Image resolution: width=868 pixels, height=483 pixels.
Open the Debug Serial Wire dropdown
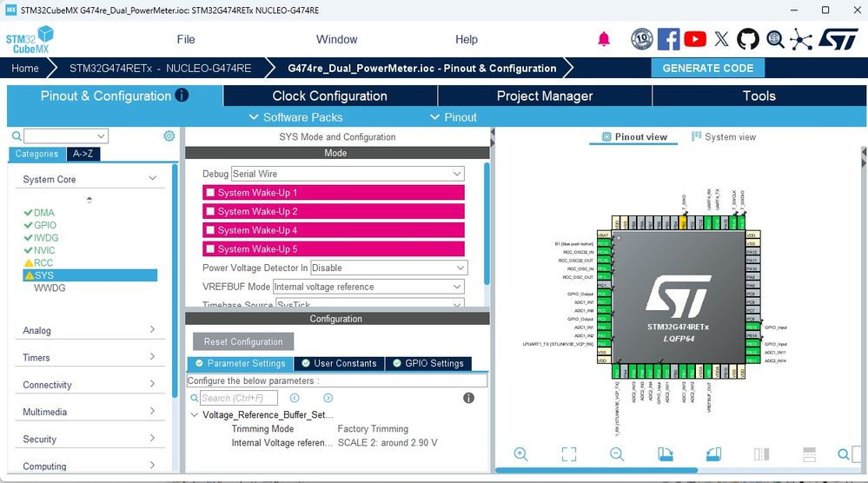click(x=347, y=174)
